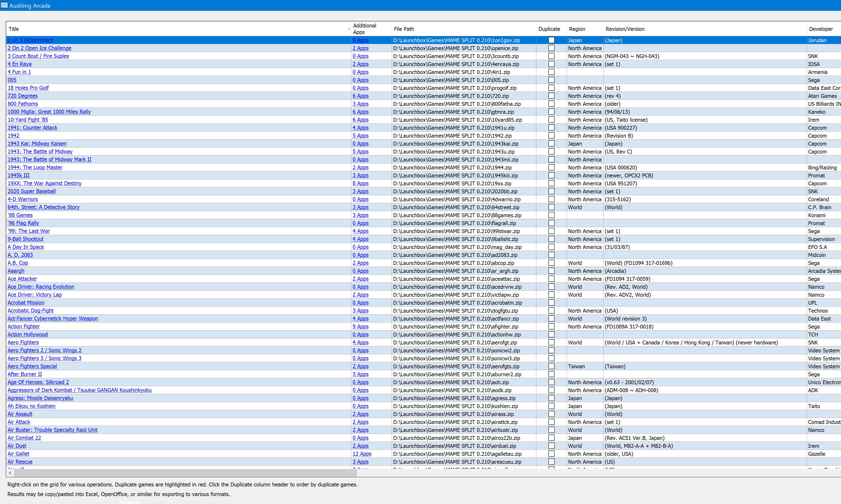
Task: Open the 1945k III title link
Action: (x=19, y=175)
